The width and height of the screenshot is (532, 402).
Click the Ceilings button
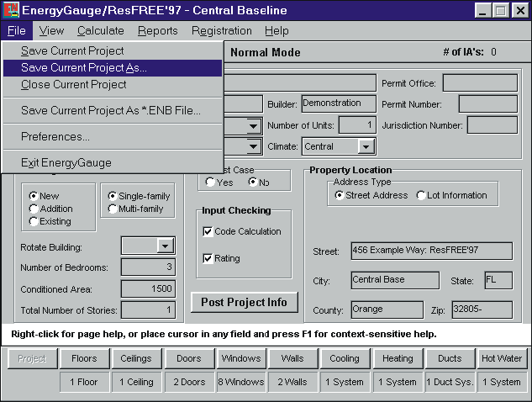(135, 358)
